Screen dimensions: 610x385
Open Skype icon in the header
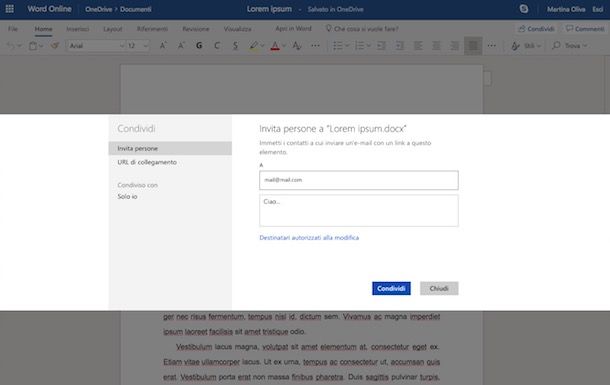pyautogui.click(x=524, y=9)
